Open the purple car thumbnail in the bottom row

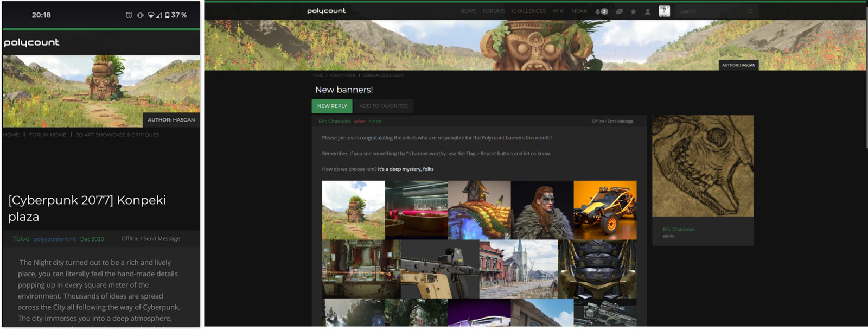pyautogui.click(x=480, y=313)
